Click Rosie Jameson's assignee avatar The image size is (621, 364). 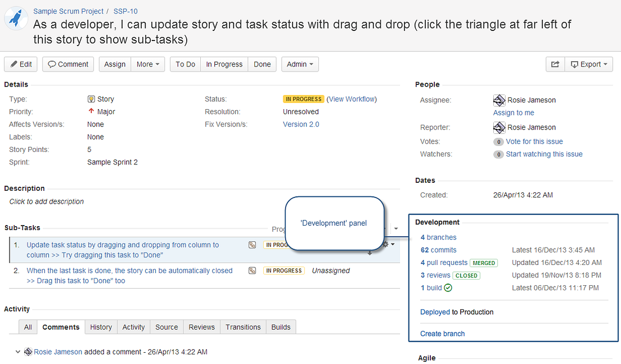point(499,100)
